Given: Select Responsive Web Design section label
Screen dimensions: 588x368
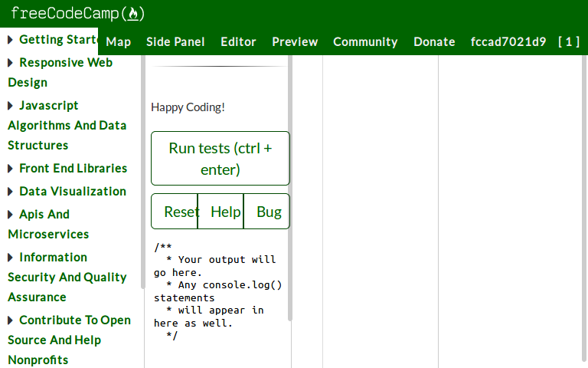Looking at the screenshot, I should pos(60,72).
